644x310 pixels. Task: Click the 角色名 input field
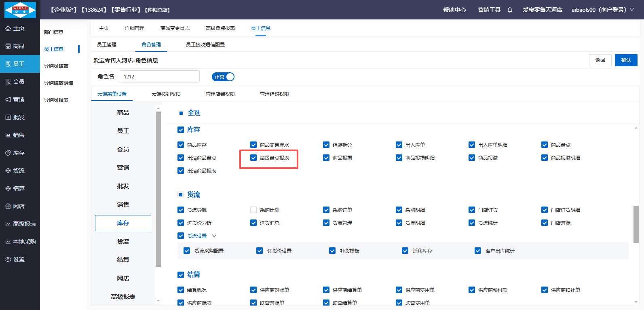[159, 76]
